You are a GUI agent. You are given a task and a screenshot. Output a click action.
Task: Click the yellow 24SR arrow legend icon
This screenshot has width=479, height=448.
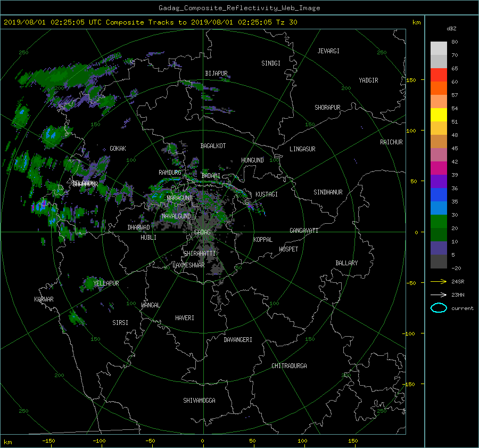[439, 282]
